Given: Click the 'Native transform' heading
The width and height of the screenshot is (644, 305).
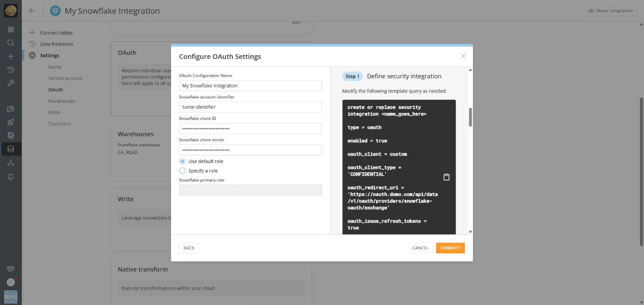Looking at the screenshot, I should pyautogui.click(x=143, y=270).
